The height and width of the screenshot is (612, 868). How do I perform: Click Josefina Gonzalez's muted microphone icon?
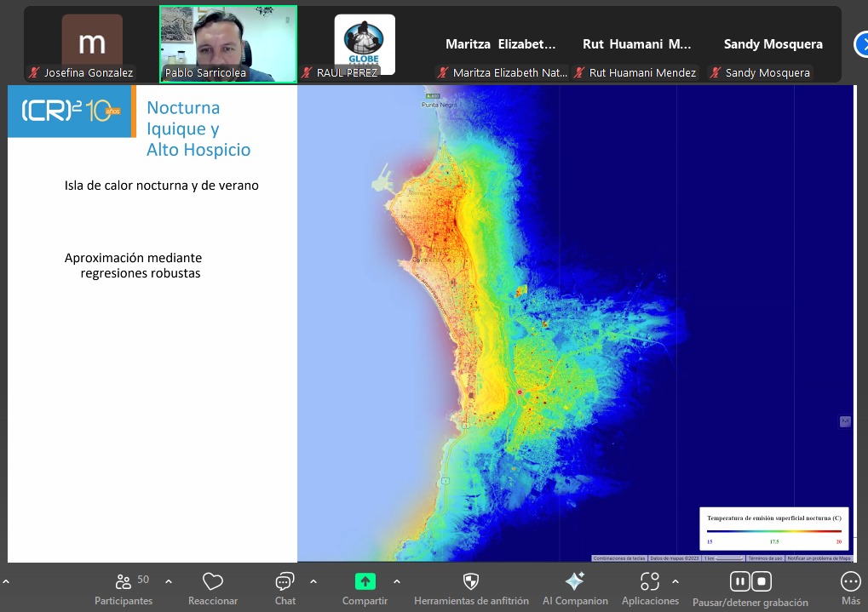[35, 73]
